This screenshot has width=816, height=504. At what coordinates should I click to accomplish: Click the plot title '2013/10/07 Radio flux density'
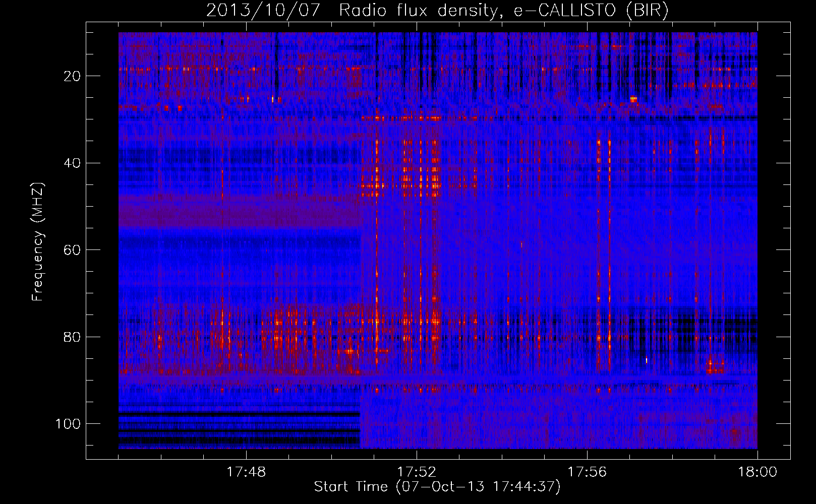click(437, 10)
